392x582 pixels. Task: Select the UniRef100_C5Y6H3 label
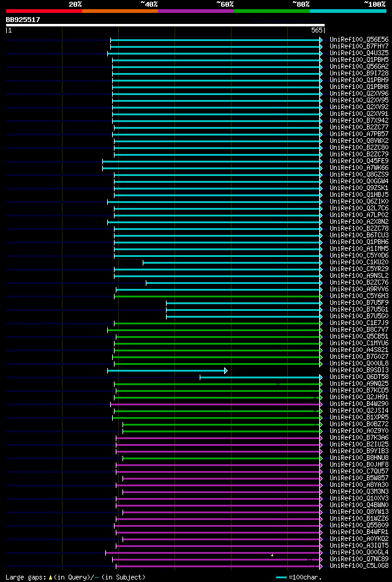pos(360,296)
